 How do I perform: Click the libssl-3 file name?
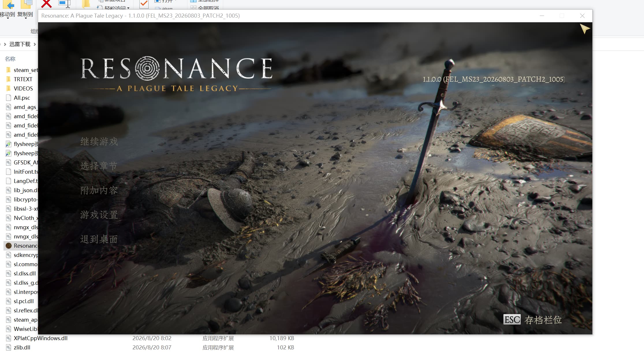tap(26, 209)
